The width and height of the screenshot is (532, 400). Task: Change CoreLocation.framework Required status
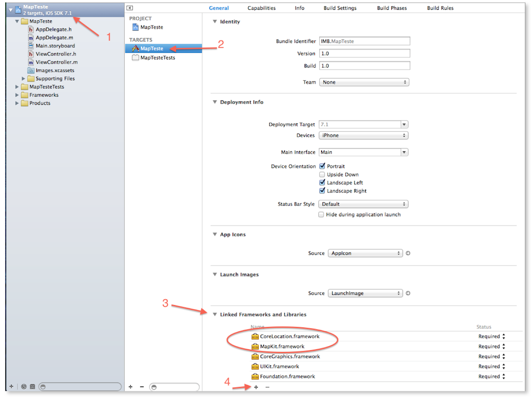point(492,336)
